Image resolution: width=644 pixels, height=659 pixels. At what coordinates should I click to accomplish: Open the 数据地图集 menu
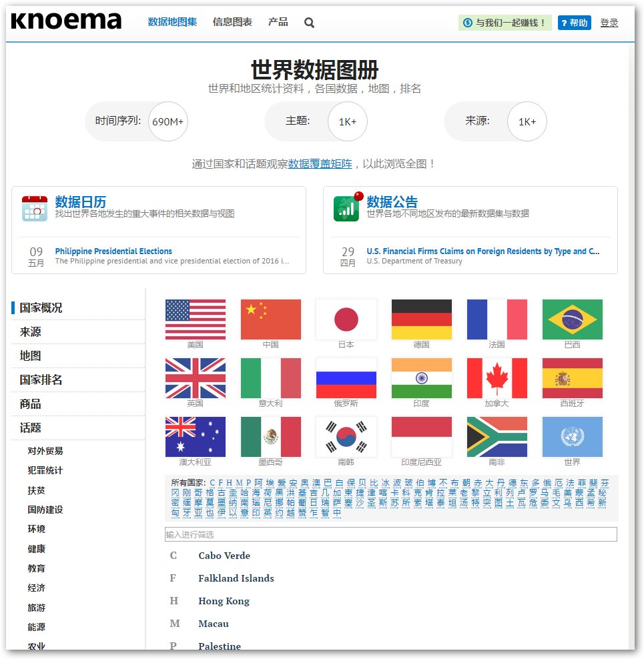[172, 22]
